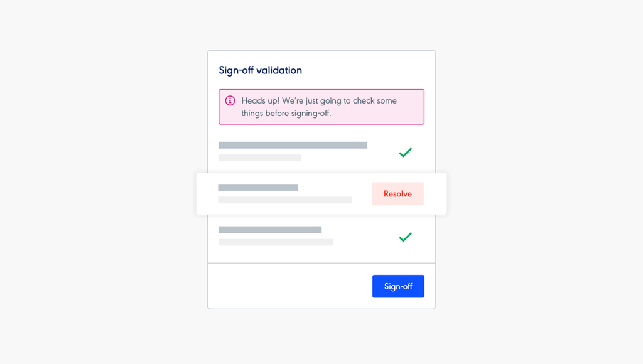Resolve the flagged validation issue
The height and width of the screenshot is (364, 643).
tap(397, 193)
